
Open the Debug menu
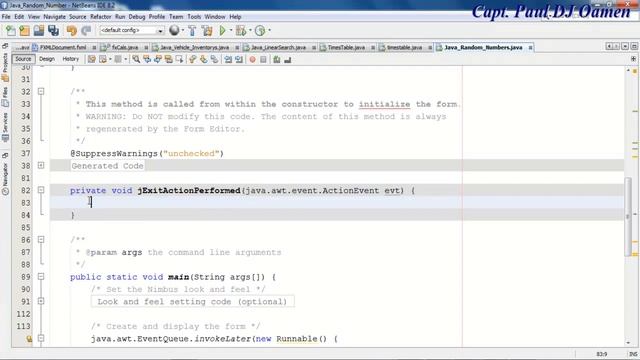[x=137, y=17]
